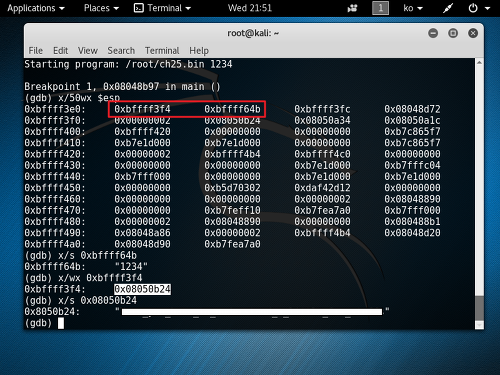Open the Terminal app menu in top bar

click(x=162, y=8)
